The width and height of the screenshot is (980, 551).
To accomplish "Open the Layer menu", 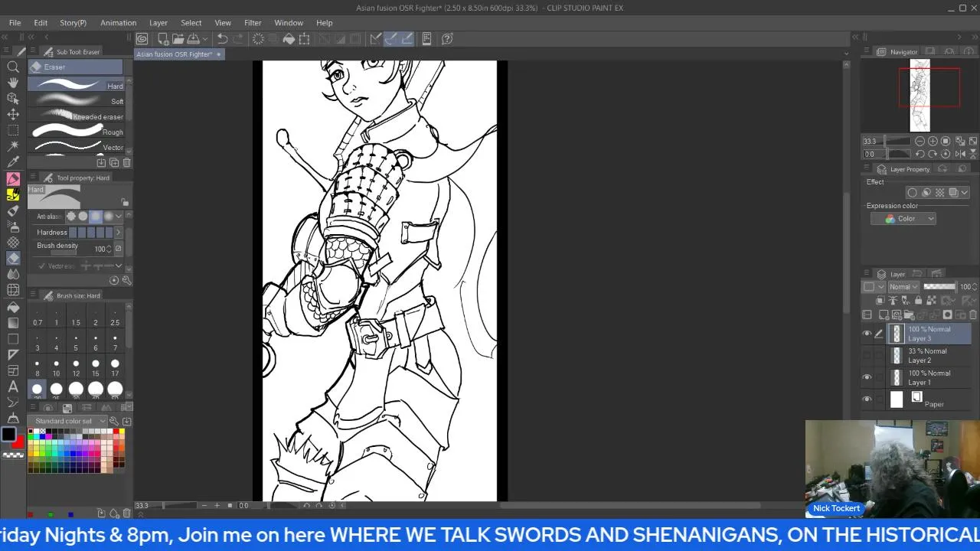I will 158,23.
